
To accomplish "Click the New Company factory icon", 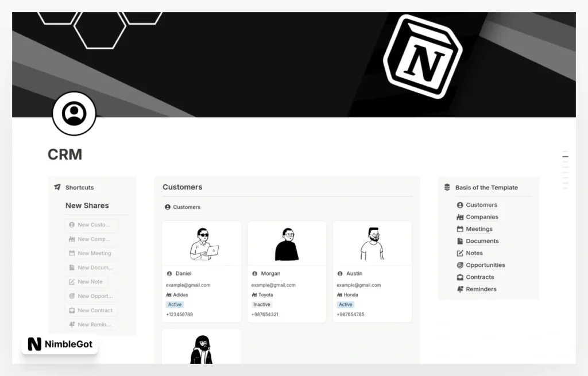I will 72,239.
